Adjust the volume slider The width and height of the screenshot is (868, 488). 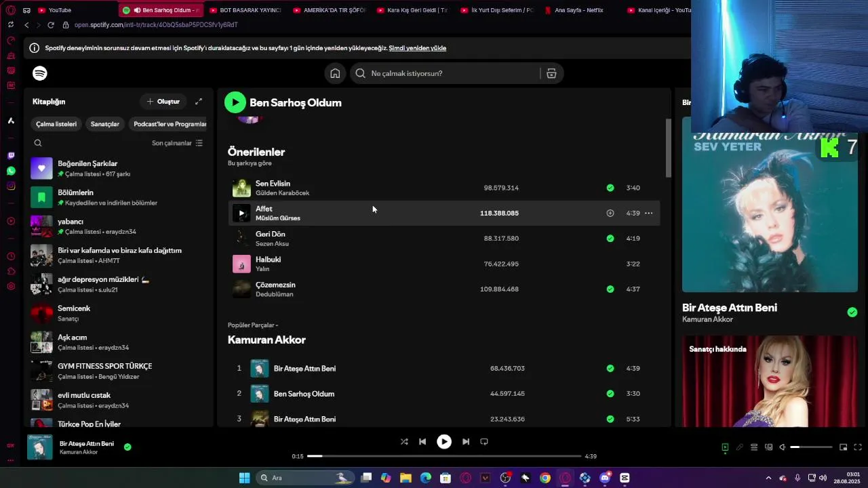point(811,447)
